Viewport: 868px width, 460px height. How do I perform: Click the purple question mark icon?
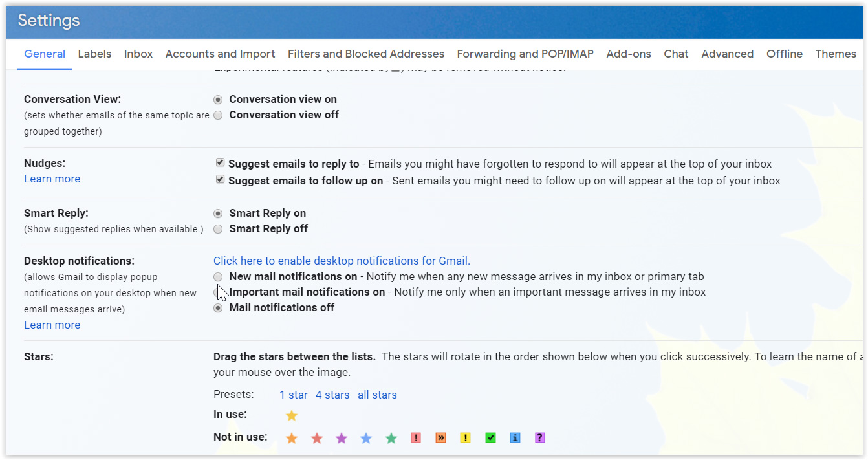[x=539, y=438]
